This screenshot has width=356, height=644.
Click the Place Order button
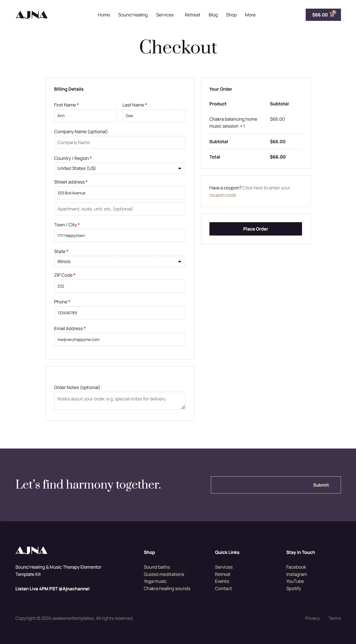tap(256, 229)
